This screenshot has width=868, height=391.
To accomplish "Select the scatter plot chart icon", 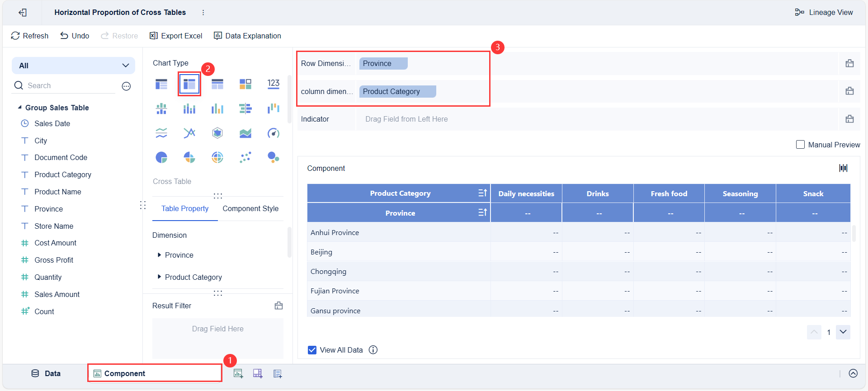I will tap(245, 157).
